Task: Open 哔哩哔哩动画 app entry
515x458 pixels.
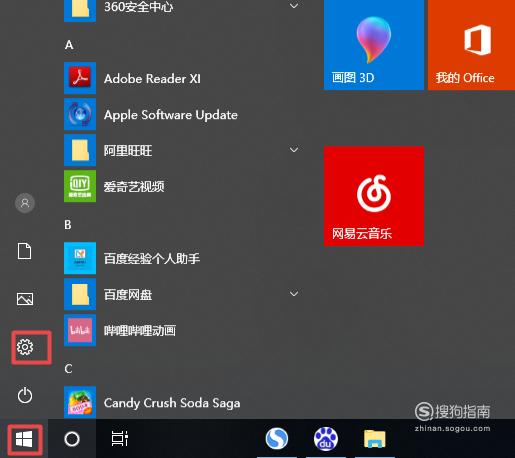Action: (183, 330)
